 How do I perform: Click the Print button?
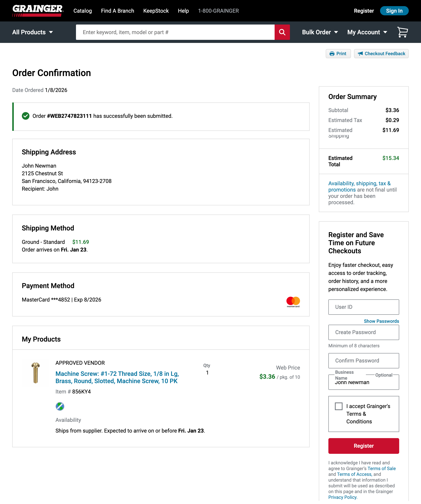pos(338,53)
